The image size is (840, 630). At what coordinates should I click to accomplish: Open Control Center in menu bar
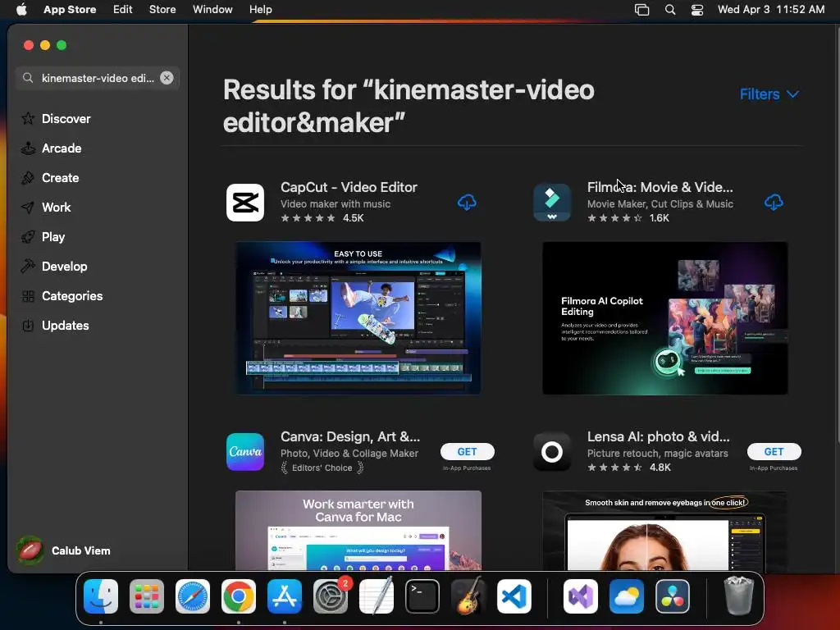pos(697,9)
